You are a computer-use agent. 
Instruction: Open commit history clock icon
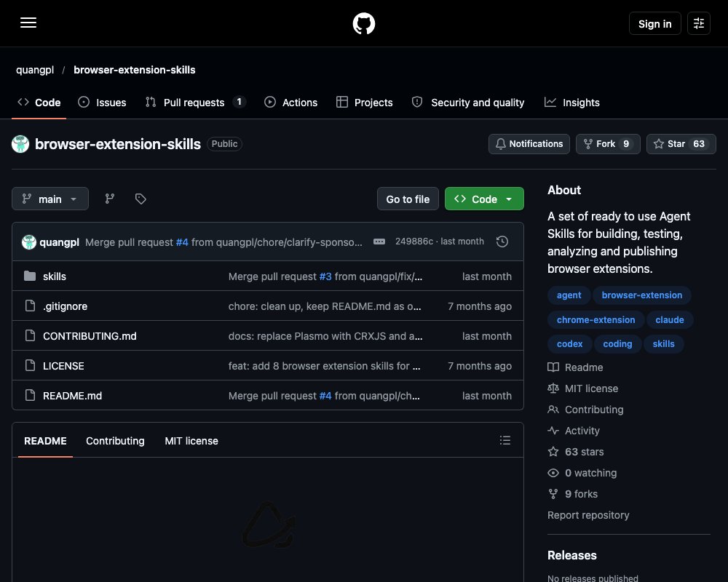pyautogui.click(x=502, y=242)
